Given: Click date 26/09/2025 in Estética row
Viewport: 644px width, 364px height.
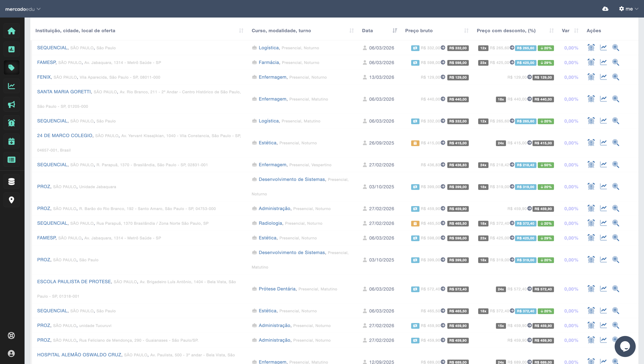Looking at the screenshot, I should pyautogui.click(x=382, y=143).
